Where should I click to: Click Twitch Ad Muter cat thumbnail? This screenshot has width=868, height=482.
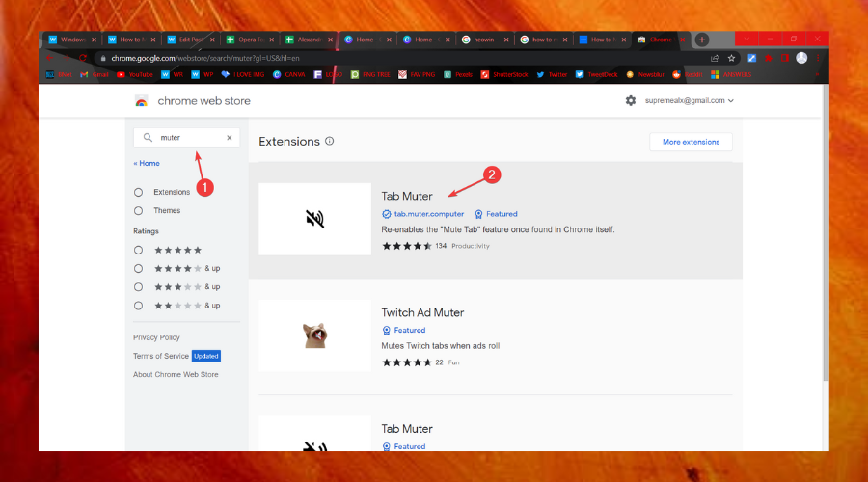click(315, 335)
